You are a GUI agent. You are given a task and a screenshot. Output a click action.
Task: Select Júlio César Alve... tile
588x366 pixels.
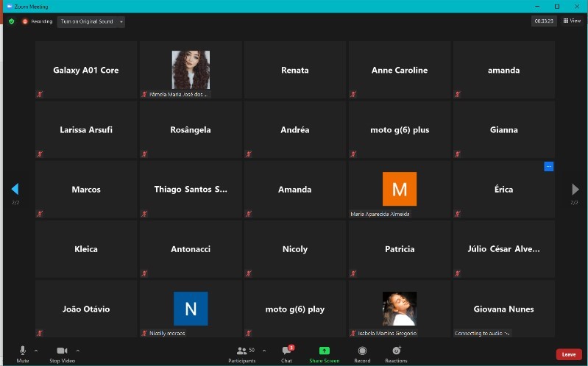pyautogui.click(x=504, y=249)
